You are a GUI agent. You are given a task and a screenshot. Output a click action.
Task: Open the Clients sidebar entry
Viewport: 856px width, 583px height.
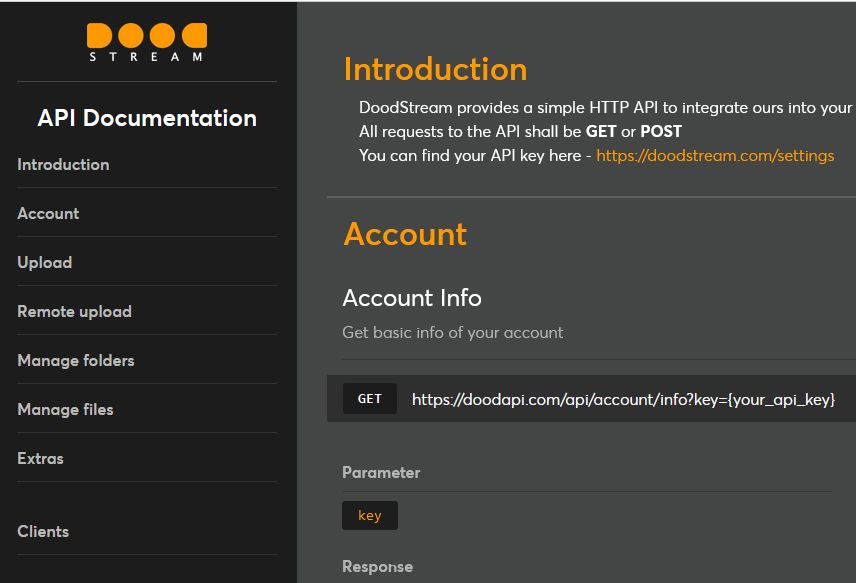pos(43,532)
